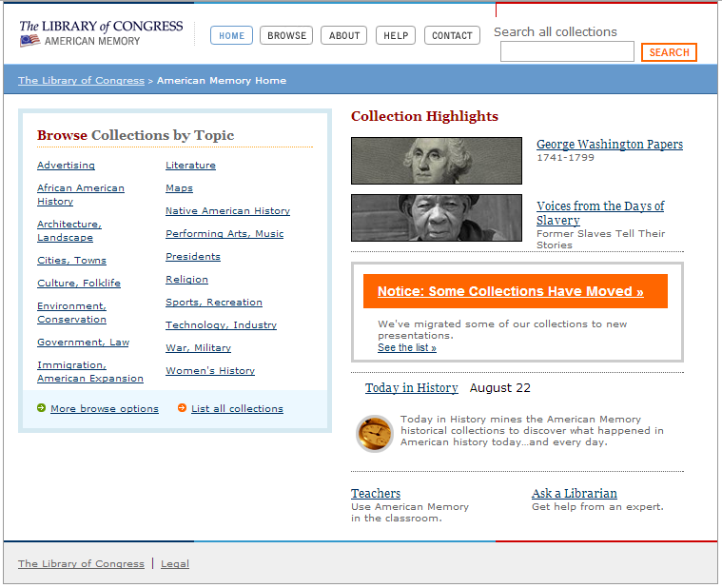Select Environment, Conservation topic
Viewport: 722px width, 588px height.
pos(71,313)
